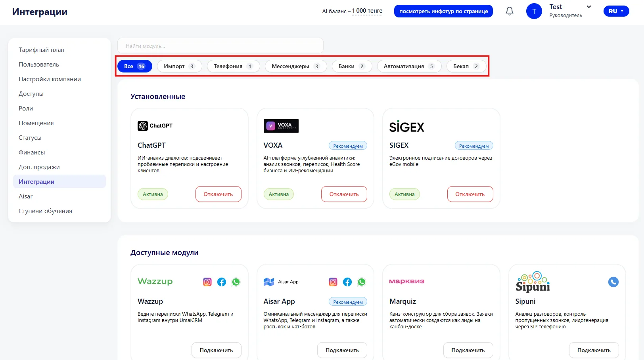Go to Пользователь settings

click(x=59, y=64)
